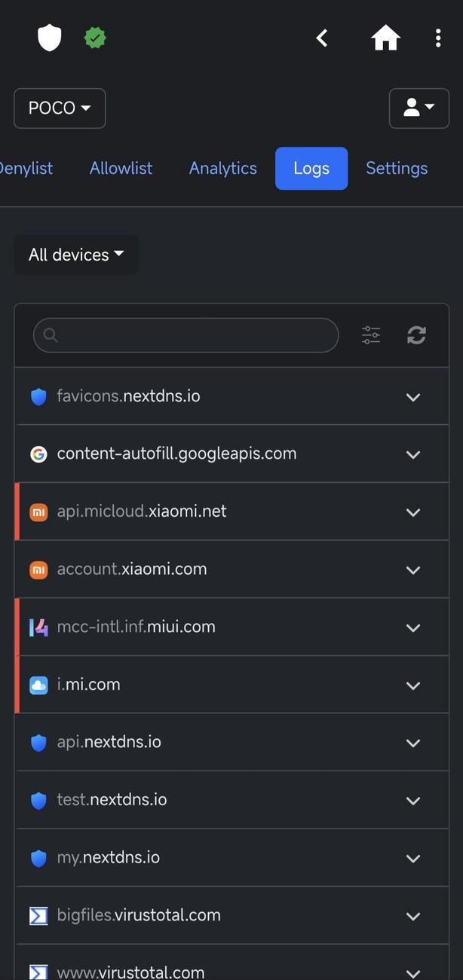Image resolution: width=463 pixels, height=980 pixels.
Task: Open the logs filter settings icon
Action: point(370,334)
